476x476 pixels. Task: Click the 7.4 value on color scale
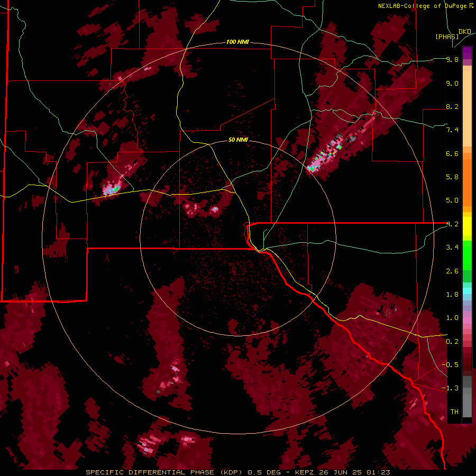click(x=452, y=130)
